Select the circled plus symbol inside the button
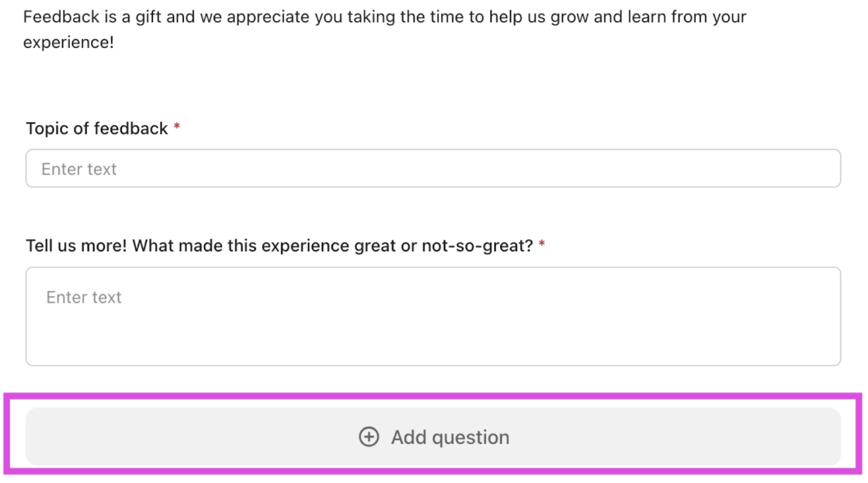This screenshot has height=483, width=868. tap(370, 436)
